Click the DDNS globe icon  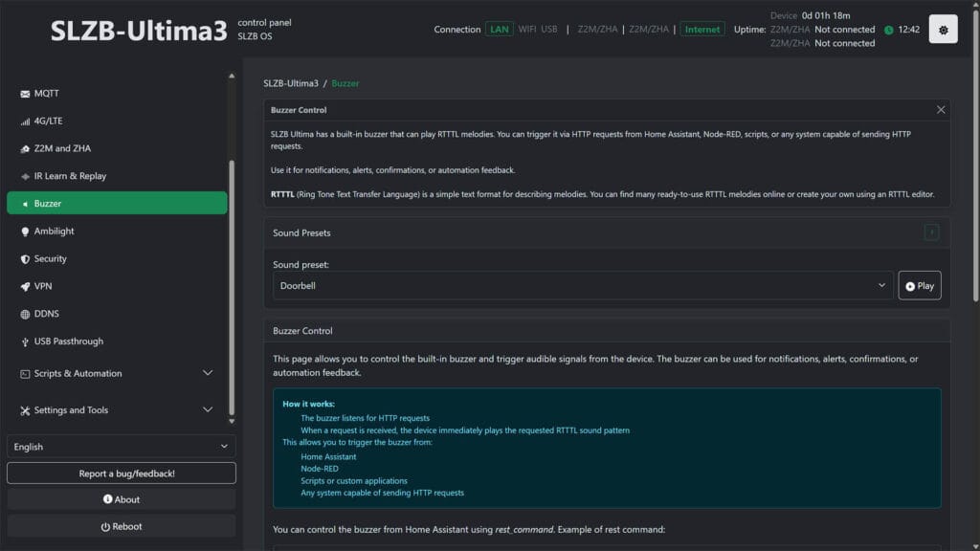pyautogui.click(x=26, y=314)
